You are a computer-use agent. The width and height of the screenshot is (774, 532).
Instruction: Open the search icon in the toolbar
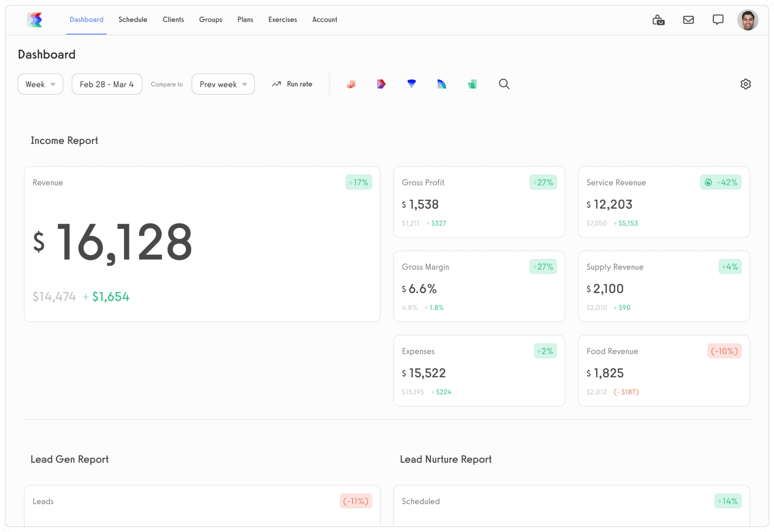[504, 84]
